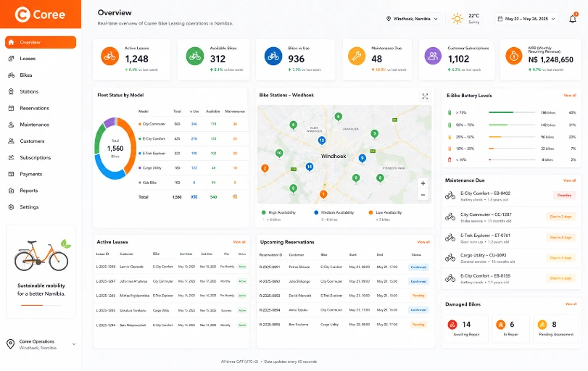Image resolution: width=588 pixels, height=371 pixels.
Task: Select green map pin numbered 10
Action: [279, 154]
